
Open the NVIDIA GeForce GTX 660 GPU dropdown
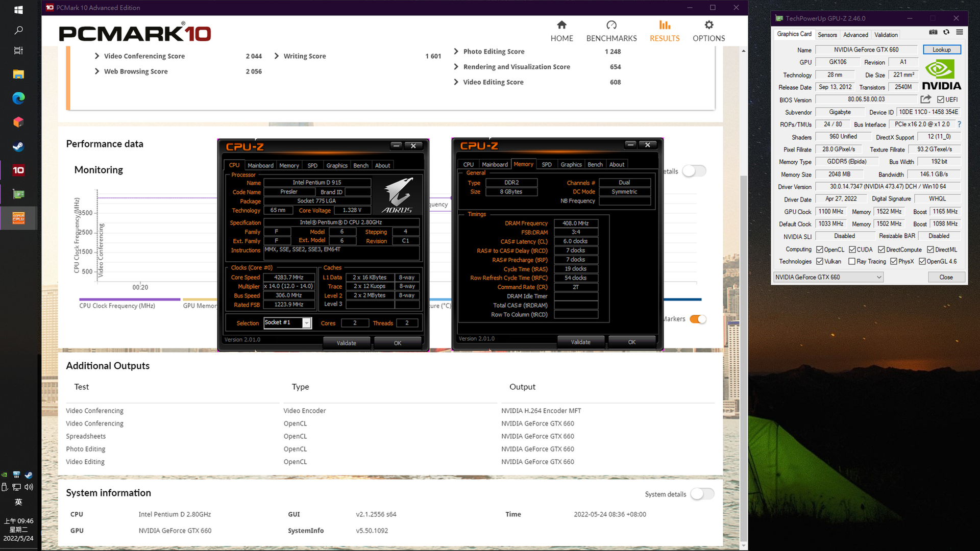click(828, 277)
